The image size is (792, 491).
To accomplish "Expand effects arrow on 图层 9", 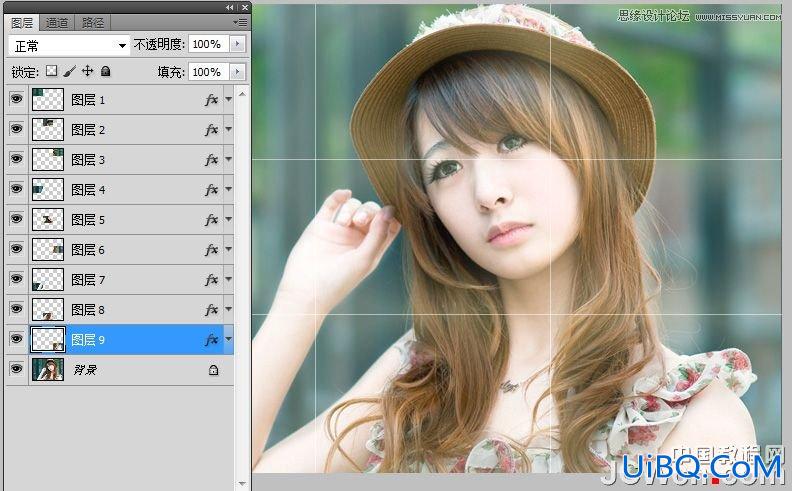I will (228, 339).
